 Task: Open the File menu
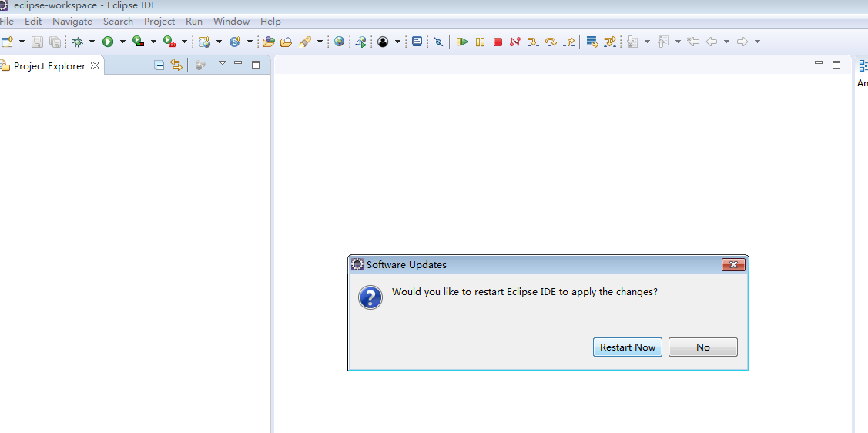[x=7, y=21]
